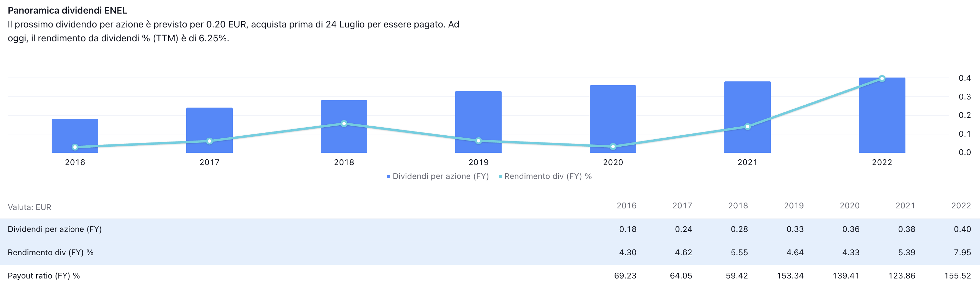Click yield value 4.62 in the table
The height and width of the screenshot is (283, 980).
[683, 253]
